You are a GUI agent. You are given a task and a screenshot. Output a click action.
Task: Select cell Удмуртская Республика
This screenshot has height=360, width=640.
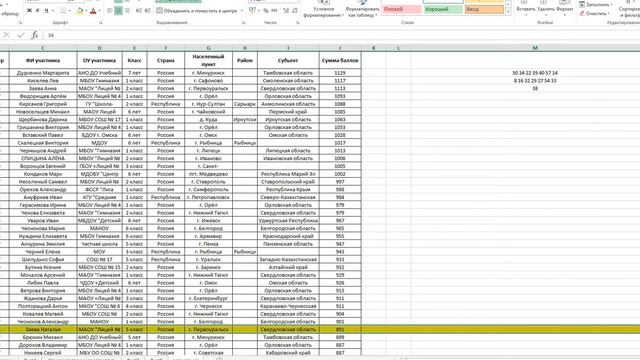tap(288, 220)
